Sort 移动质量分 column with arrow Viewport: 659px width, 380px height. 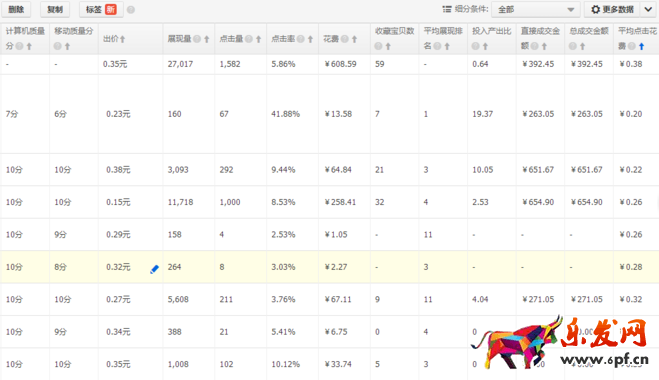coord(67,47)
